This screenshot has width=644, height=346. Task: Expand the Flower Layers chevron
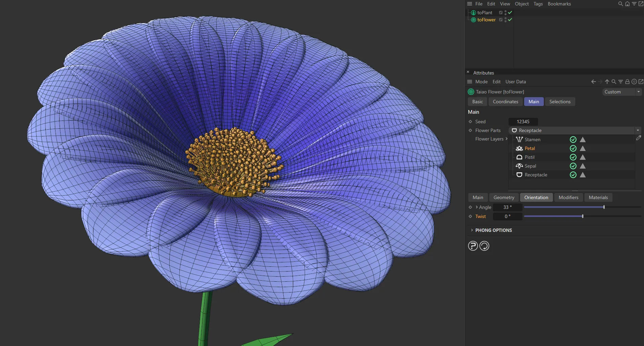click(506, 139)
